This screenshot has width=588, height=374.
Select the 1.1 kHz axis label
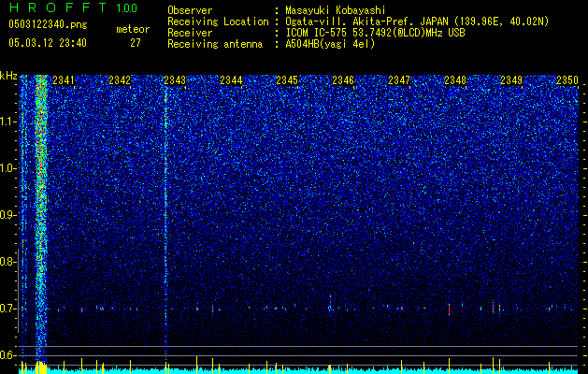click(8, 122)
